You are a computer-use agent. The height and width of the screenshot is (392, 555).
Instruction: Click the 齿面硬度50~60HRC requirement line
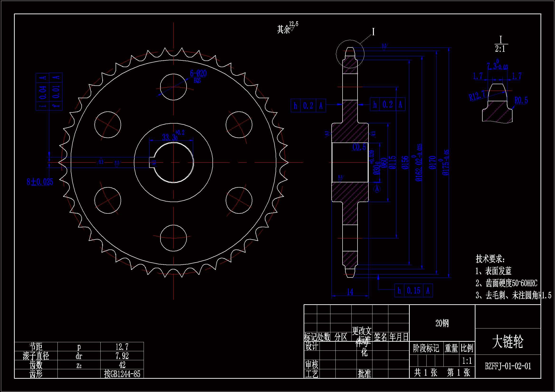point(506,283)
